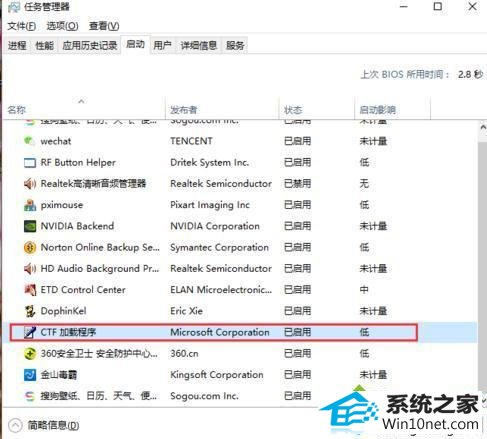Click the Norton Online Backup icon
This screenshot has height=439, width=487.
[x=30, y=247]
